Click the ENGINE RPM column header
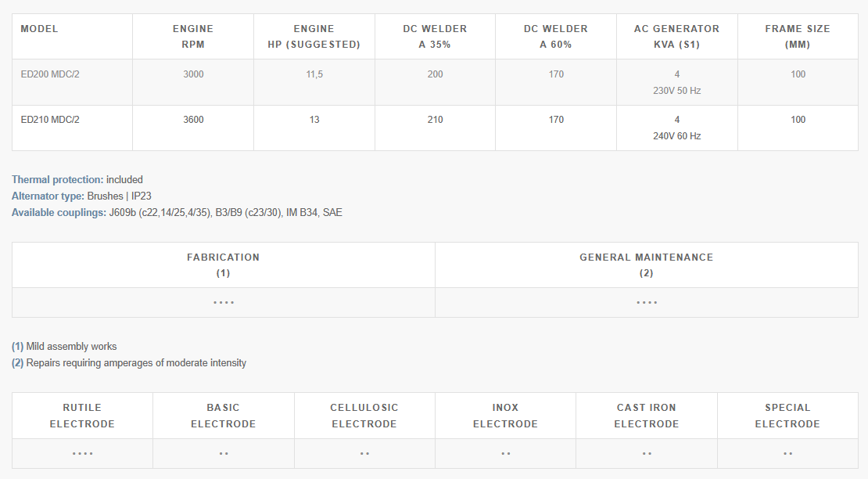Screen dimensions: 868x479 193,37
